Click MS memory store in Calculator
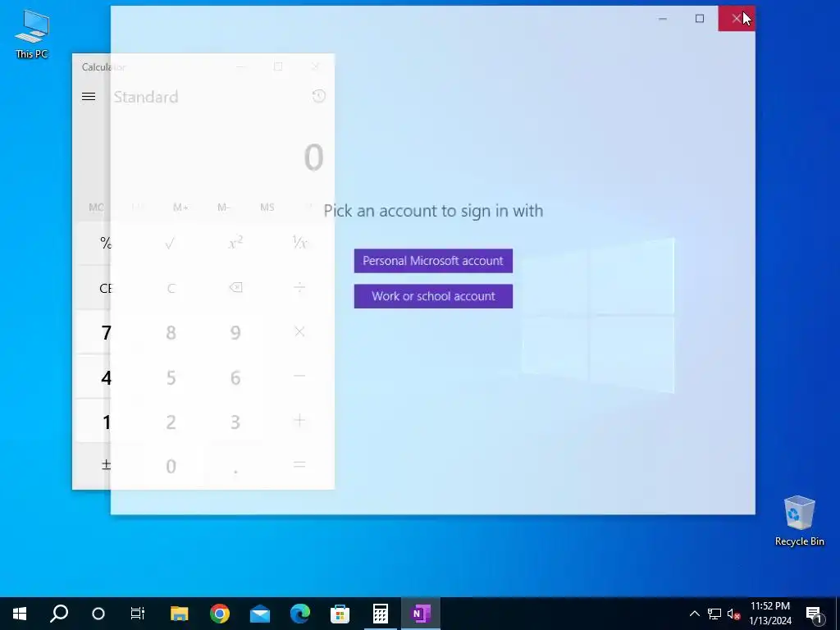 point(267,208)
